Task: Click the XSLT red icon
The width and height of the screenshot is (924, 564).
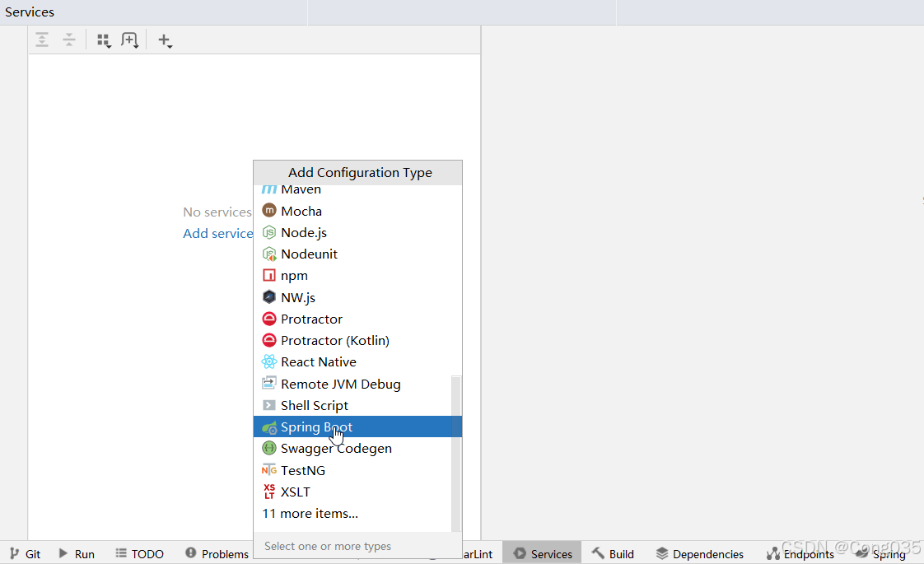Action: (269, 491)
